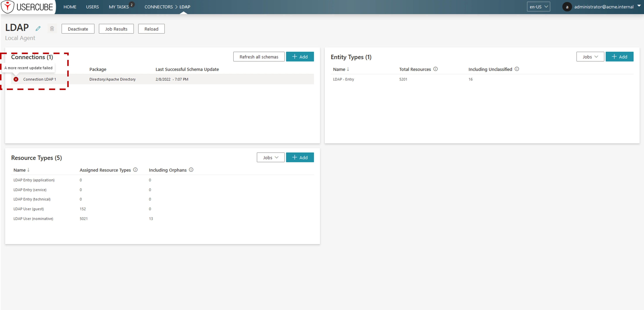Click the Package column header

tap(98, 69)
